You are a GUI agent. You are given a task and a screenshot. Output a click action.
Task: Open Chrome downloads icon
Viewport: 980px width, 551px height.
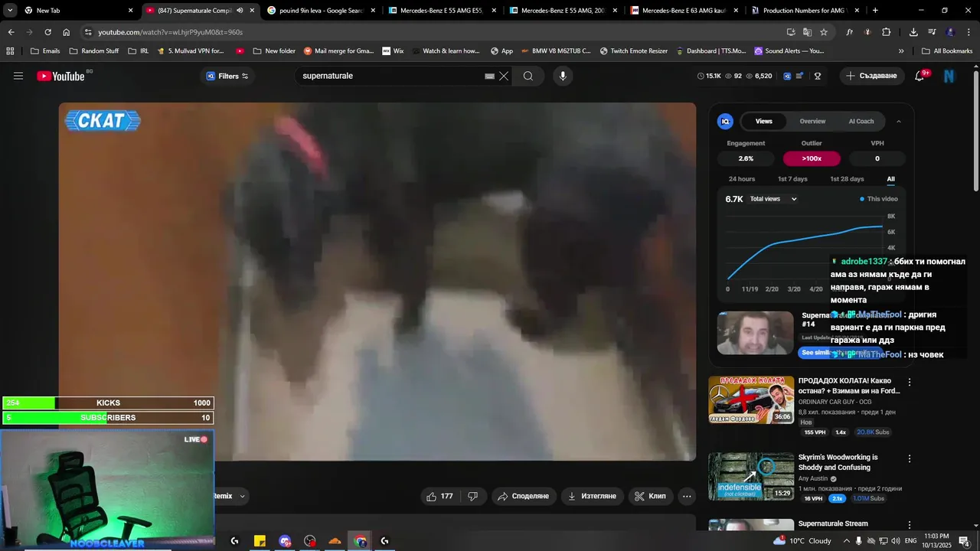click(913, 32)
